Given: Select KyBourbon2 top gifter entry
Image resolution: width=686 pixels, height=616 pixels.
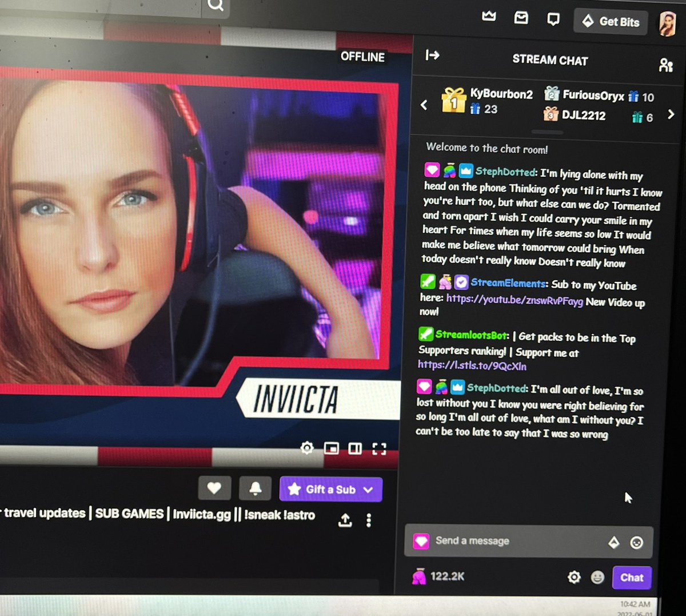Looking at the screenshot, I should tap(487, 101).
